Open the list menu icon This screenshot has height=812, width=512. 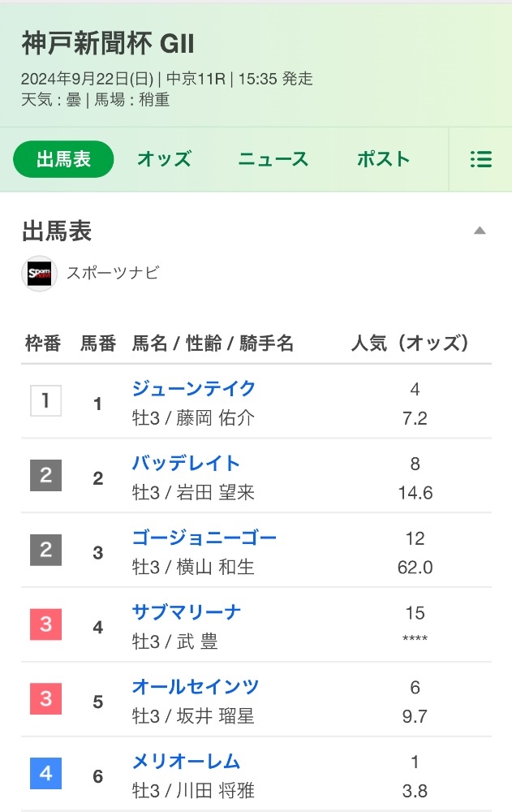coord(480,159)
